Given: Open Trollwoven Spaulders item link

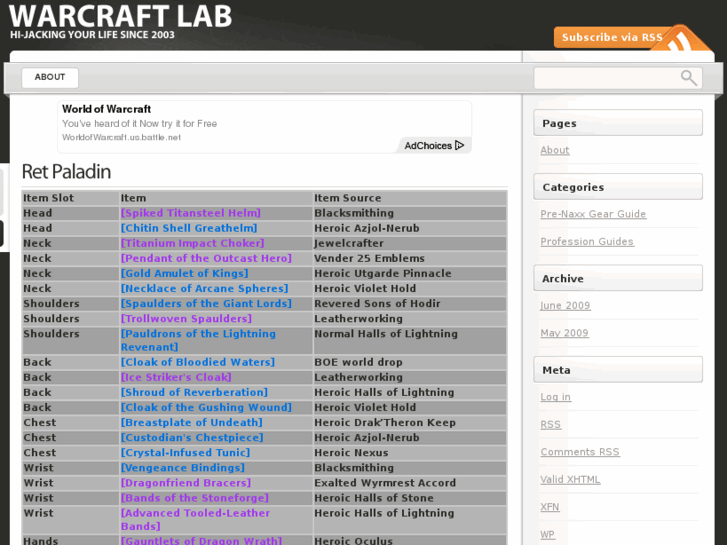Looking at the screenshot, I should pos(186,319).
